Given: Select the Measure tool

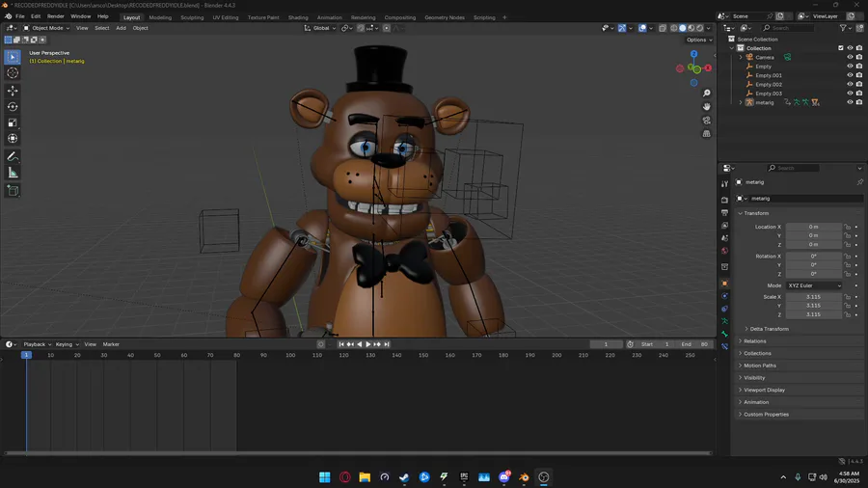Looking at the screenshot, I should (13, 174).
